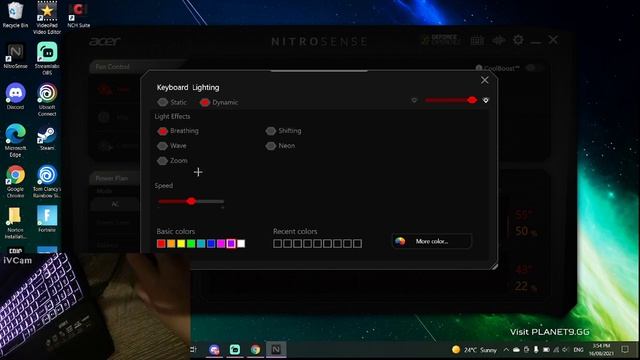Image resolution: width=640 pixels, height=360 pixels.
Task: Pick the green basic color
Action: (191, 244)
